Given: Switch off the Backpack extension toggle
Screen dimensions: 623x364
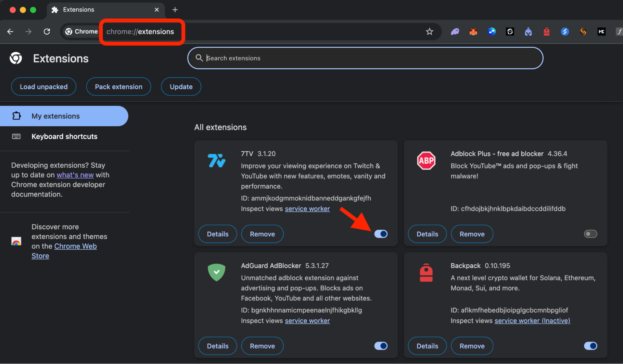Looking at the screenshot, I should tap(591, 346).
